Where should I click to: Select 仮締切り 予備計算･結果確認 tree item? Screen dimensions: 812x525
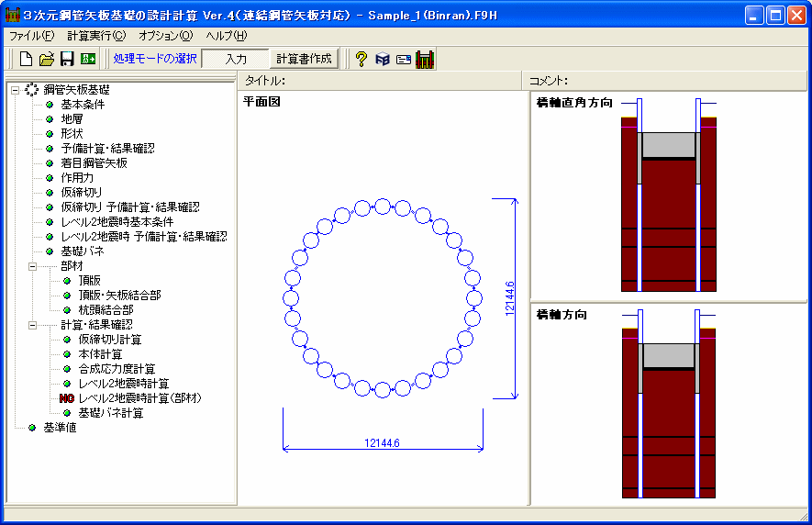coord(130,207)
